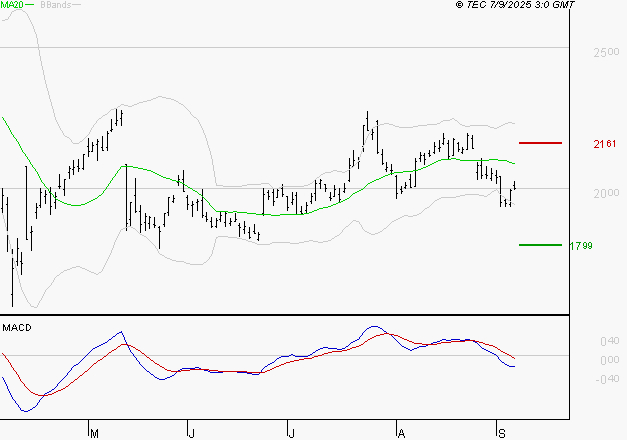Click the blue MACD line's latest endpoint
627x440 pixels.
point(515,366)
